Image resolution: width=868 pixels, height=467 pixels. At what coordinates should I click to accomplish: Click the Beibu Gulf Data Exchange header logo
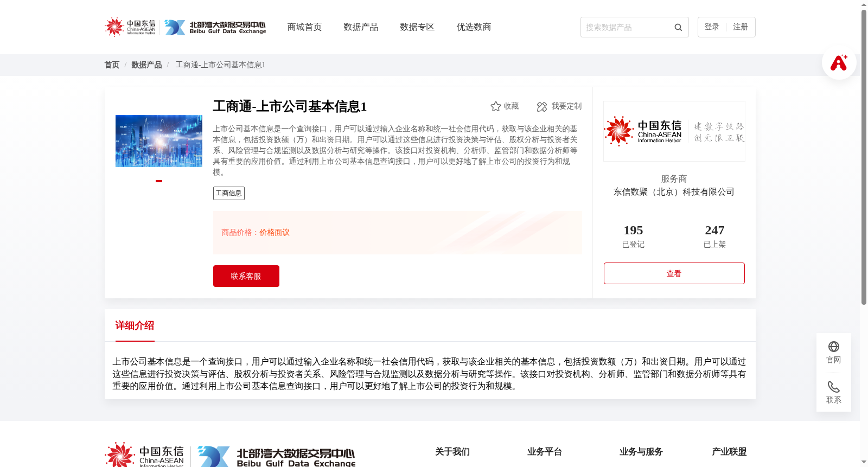tap(215, 28)
